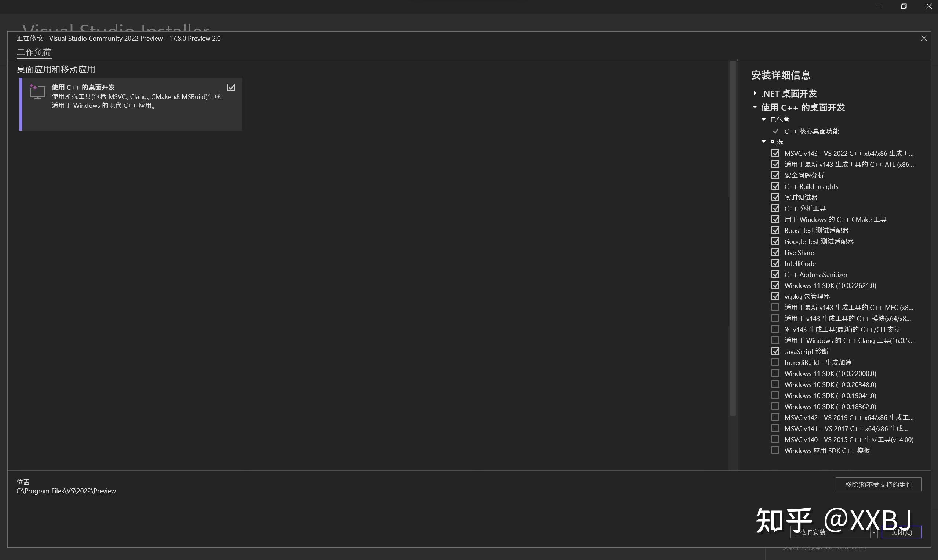Image resolution: width=938 pixels, height=560 pixels.
Task: Click the restore window icon in title bar
Action: point(904,6)
